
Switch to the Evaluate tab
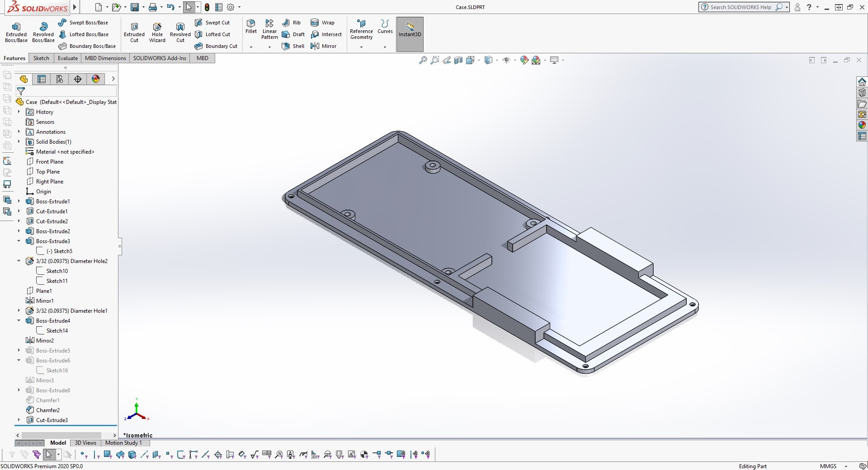[x=68, y=58]
